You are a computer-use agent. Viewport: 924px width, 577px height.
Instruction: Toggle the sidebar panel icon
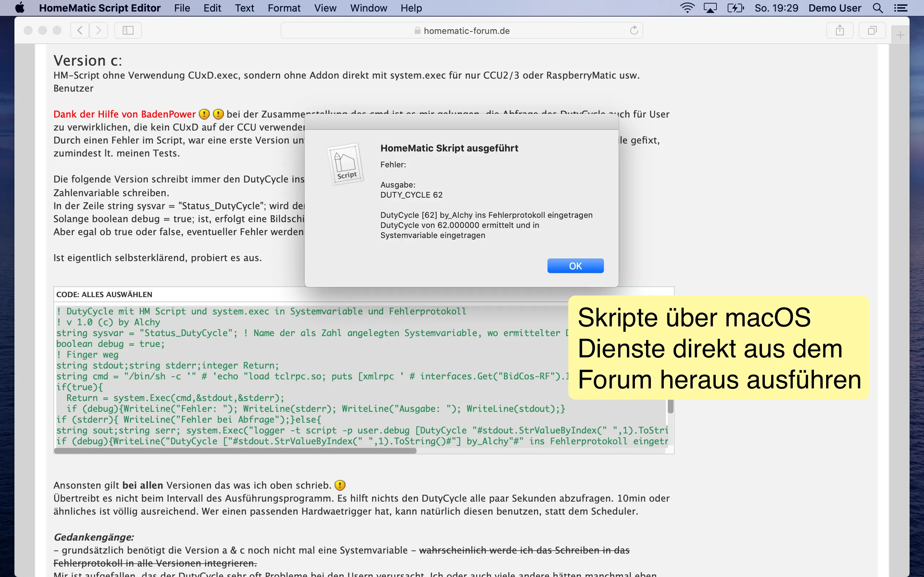click(128, 30)
